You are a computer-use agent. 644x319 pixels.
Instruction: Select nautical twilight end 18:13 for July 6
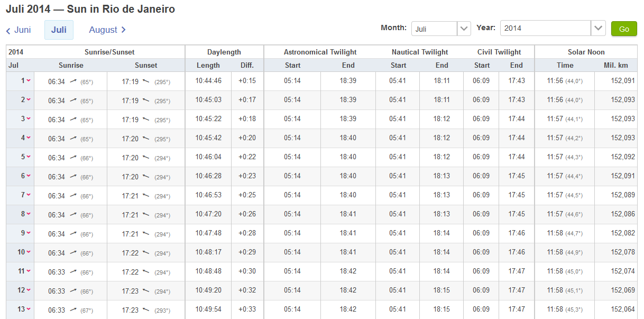(x=442, y=176)
